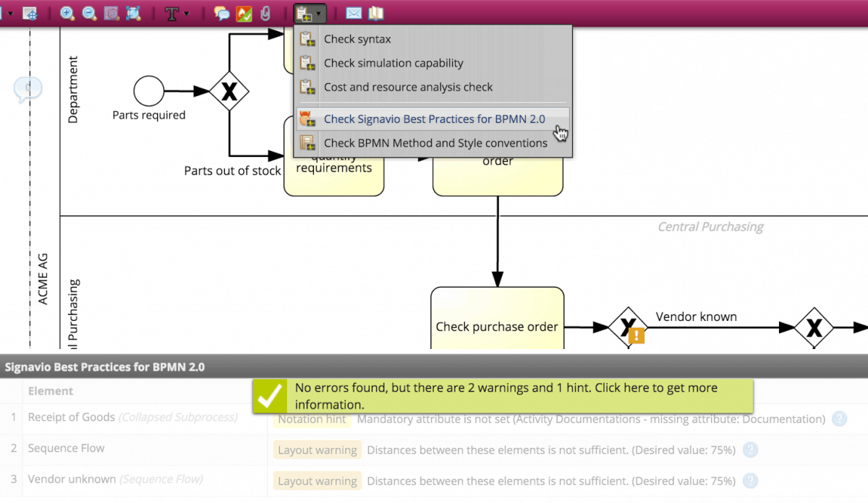Click the orange and green checkmark icon
This screenshot has height=503, width=868.
[x=244, y=13]
